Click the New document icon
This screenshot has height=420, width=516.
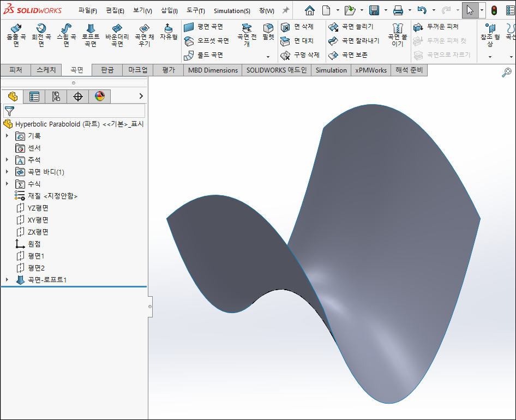tap(326, 10)
